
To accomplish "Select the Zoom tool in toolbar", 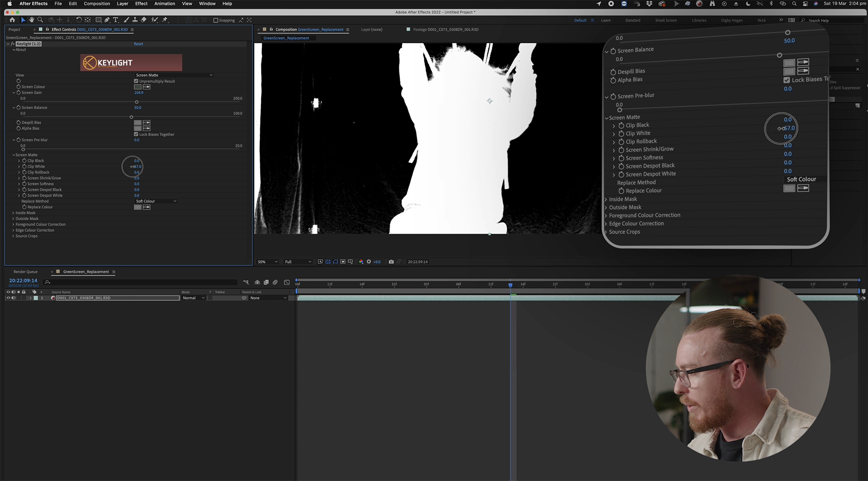I will pyautogui.click(x=40, y=20).
